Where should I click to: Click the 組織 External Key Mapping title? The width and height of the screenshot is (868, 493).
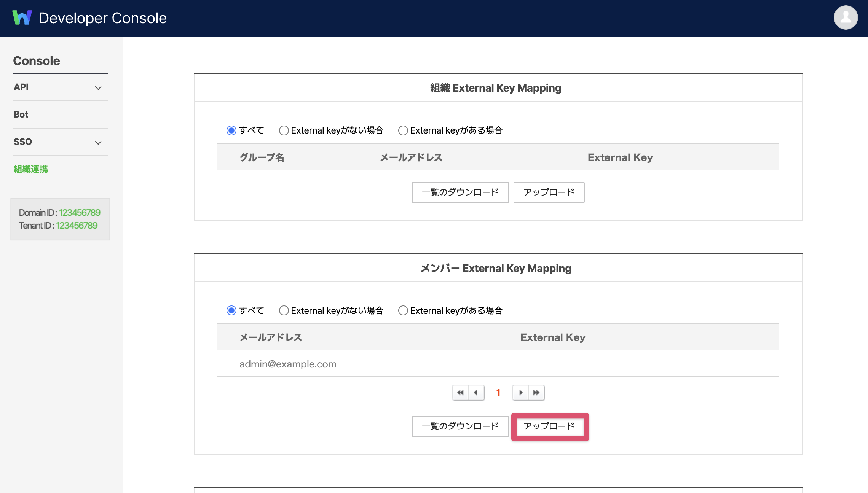pyautogui.click(x=496, y=88)
